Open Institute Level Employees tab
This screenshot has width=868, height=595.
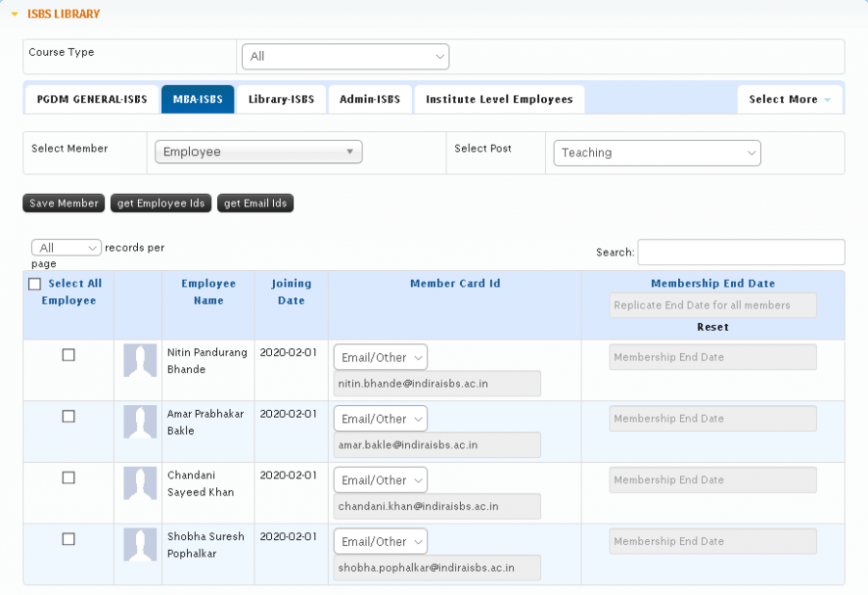(500, 99)
